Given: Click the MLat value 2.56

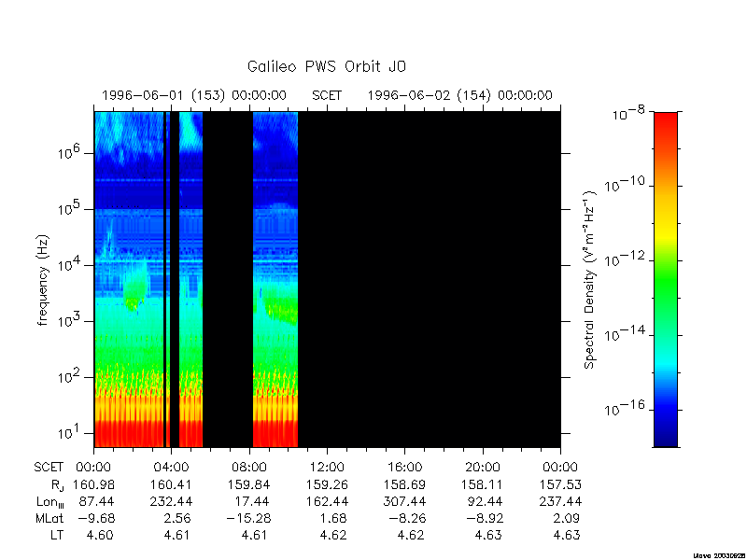Looking at the screenshot, I should click(x=178, y=518).
